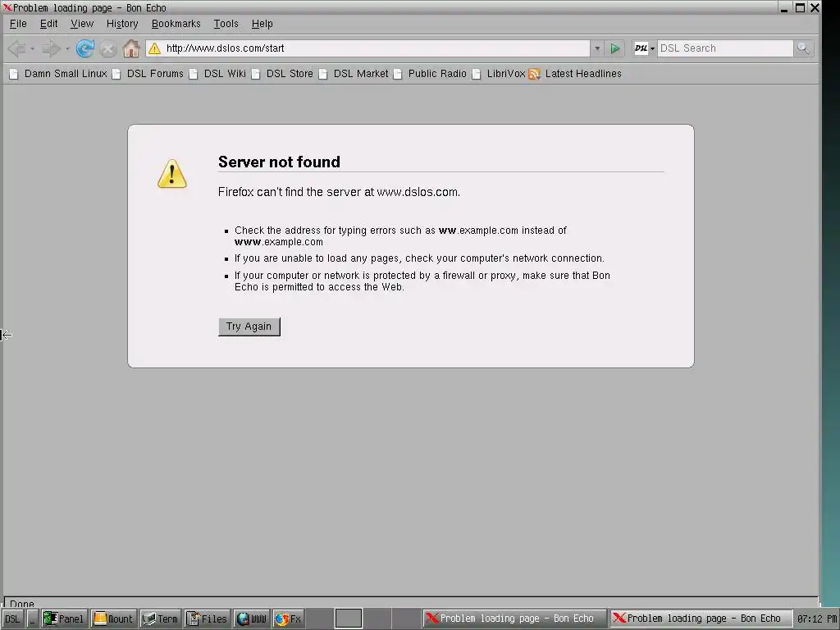Minimize the Bon Echo window
Viewport: 840px width, 630px height.
(x=784, y=7)
